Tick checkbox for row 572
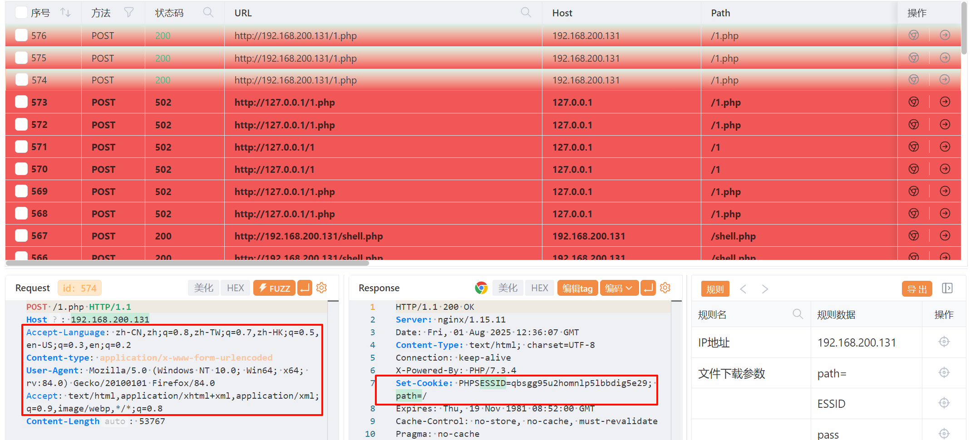Image resolution: width=980 pixels, height=440 pixels. (21, 124)
